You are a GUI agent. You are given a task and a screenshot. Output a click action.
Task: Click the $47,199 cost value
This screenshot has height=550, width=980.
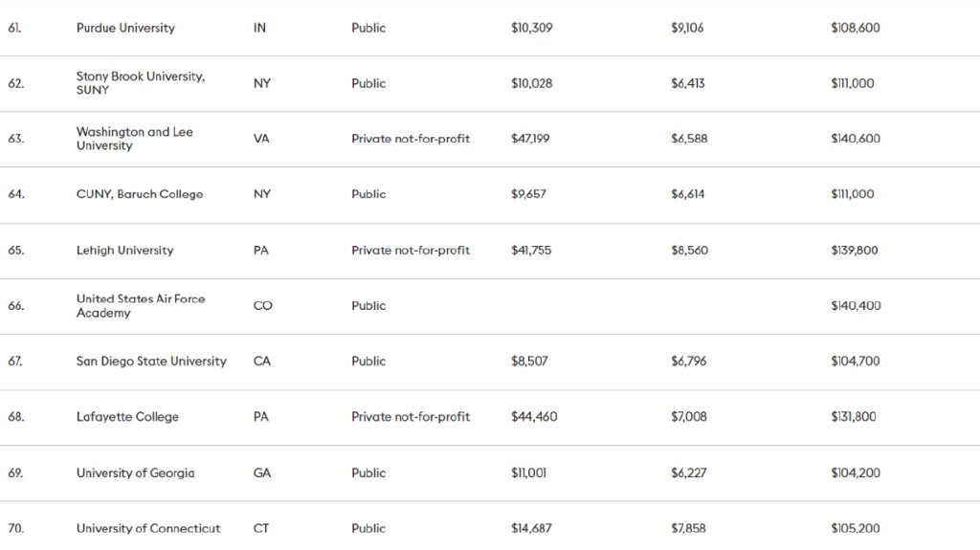coord(530,139)
